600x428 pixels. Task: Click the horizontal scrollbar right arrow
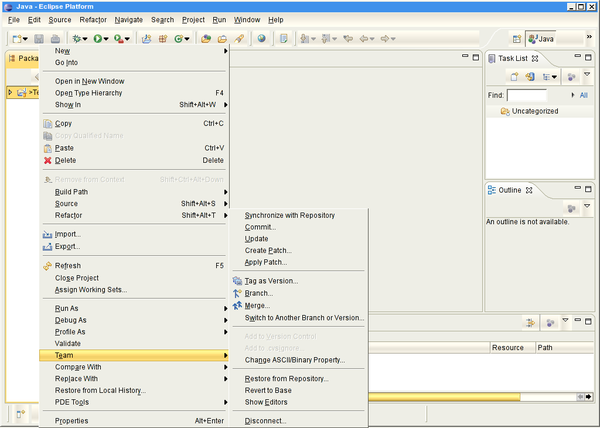[x=589, y=397]
